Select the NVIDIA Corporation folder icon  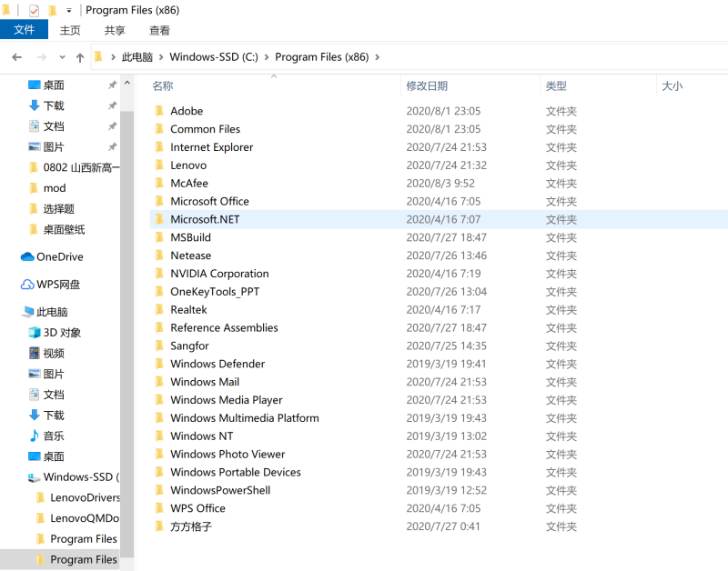click(x=159, y=273)
